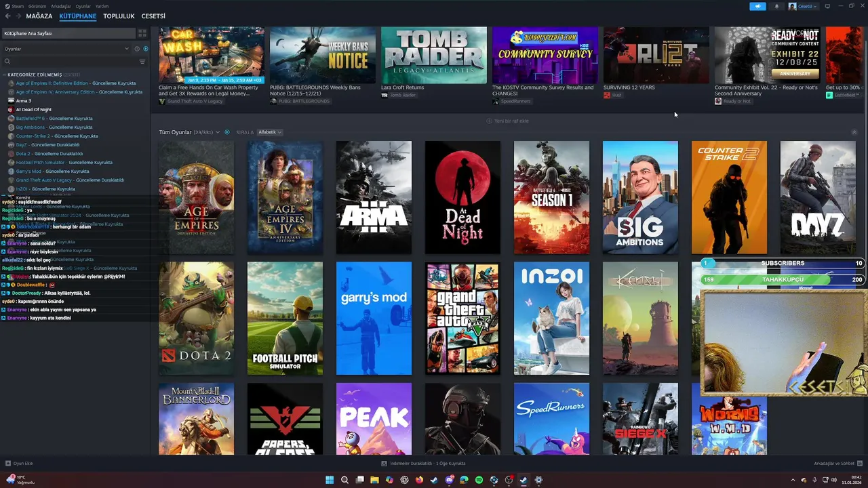Click the SpeedRunners news tag
Viewport: 868px width, 488px height.
coord(511,102)
